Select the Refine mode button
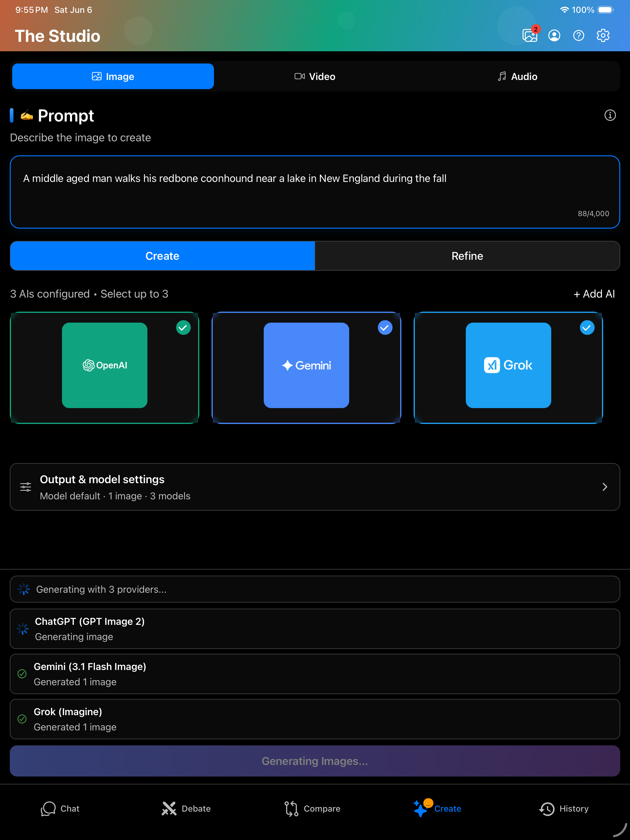The height and width of the screenshot is (840, 630). [467, 256]
